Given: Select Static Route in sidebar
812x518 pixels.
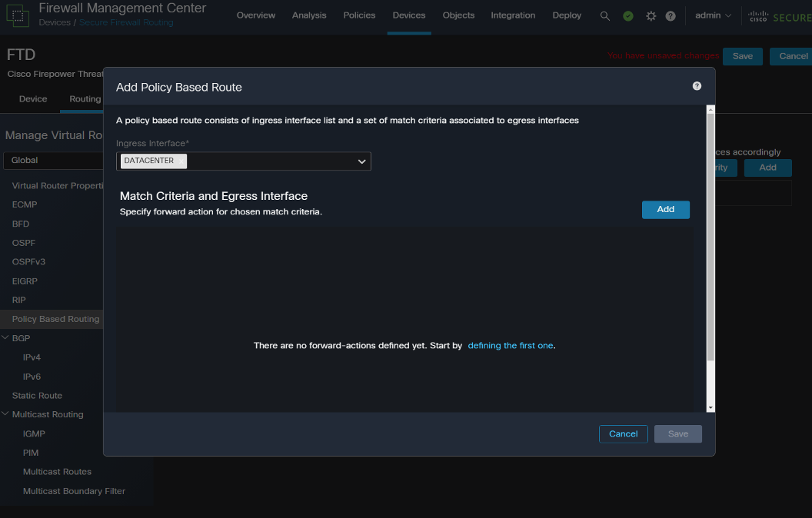Looking at the screenshot, I should coord(37,395).
